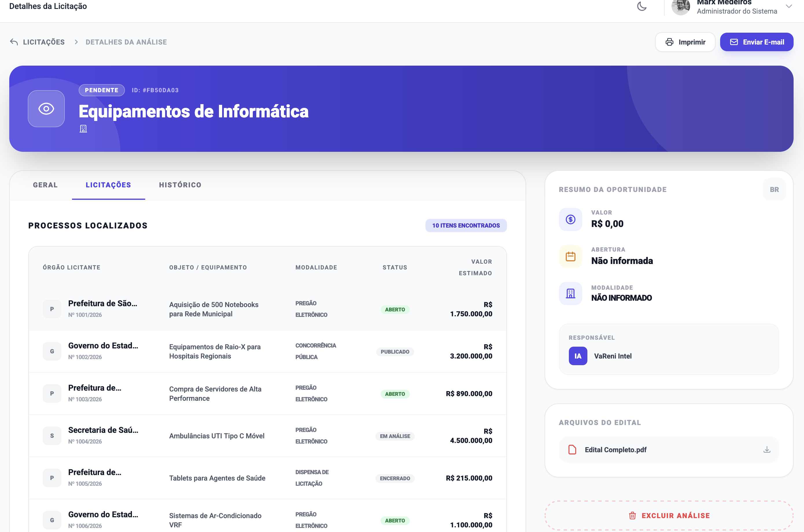
Task: Click the G avatar for Nº 1006/2026
Action: pyautogui.click(x=52, y=520)
